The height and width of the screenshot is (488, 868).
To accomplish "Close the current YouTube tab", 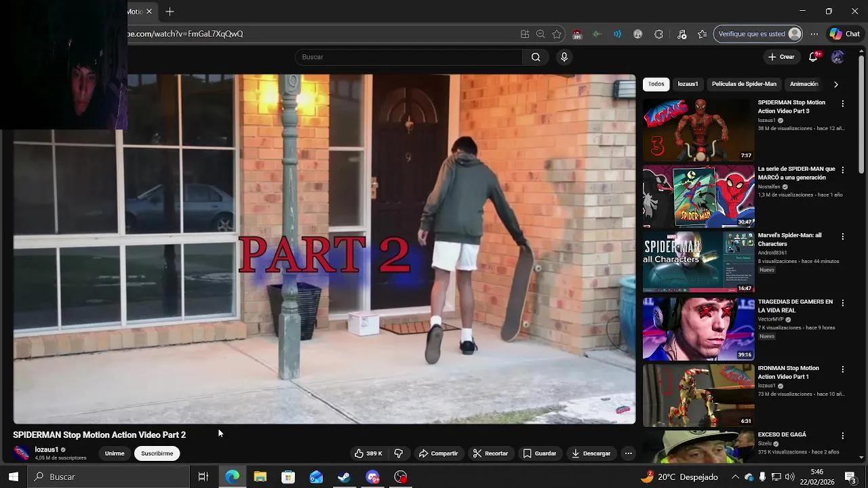I will [x=149, y=12].
